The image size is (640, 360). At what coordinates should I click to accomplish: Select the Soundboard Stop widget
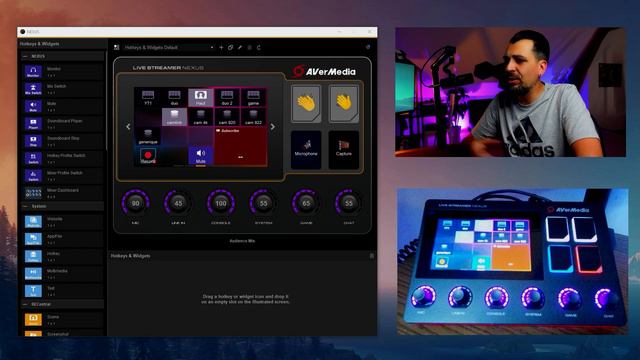click(63, 141)
